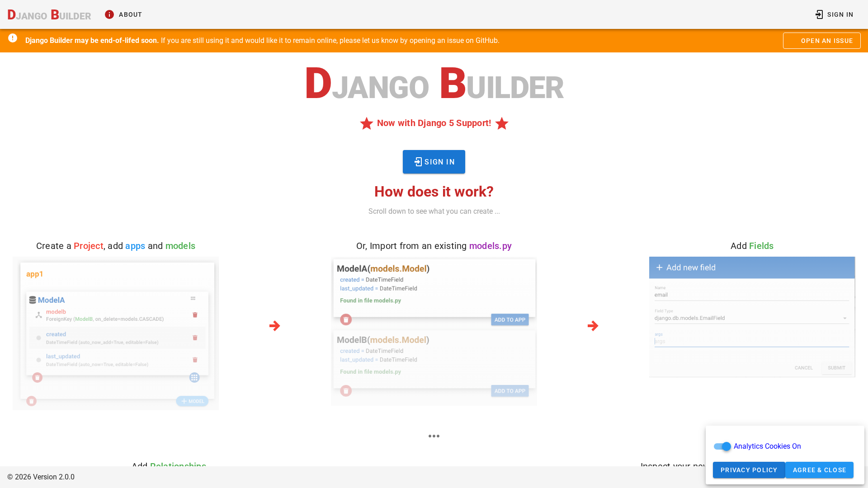Open the models.py import screenshot
868x488 pixels.
coord(434,331)
